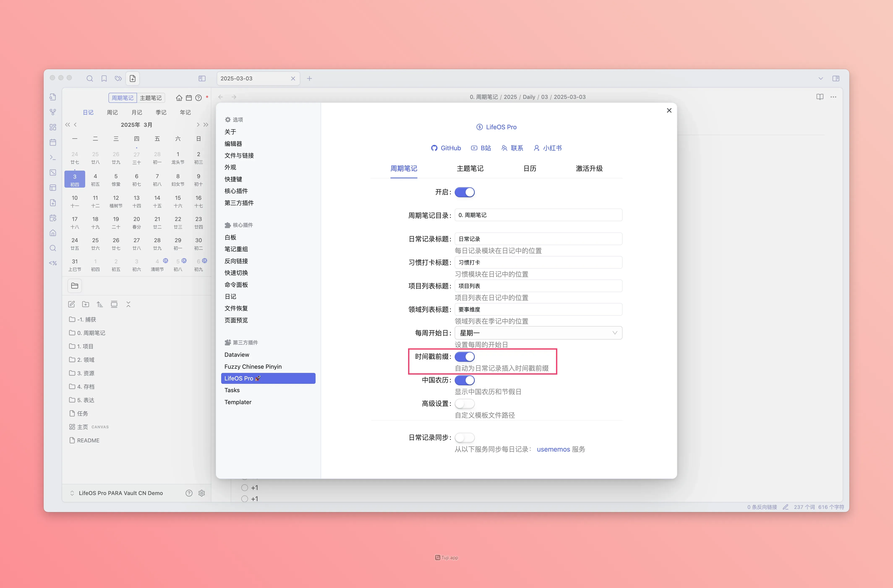Click the 周期笔记目录 input field
The image size is (893, 588).
tap(538, 215)
